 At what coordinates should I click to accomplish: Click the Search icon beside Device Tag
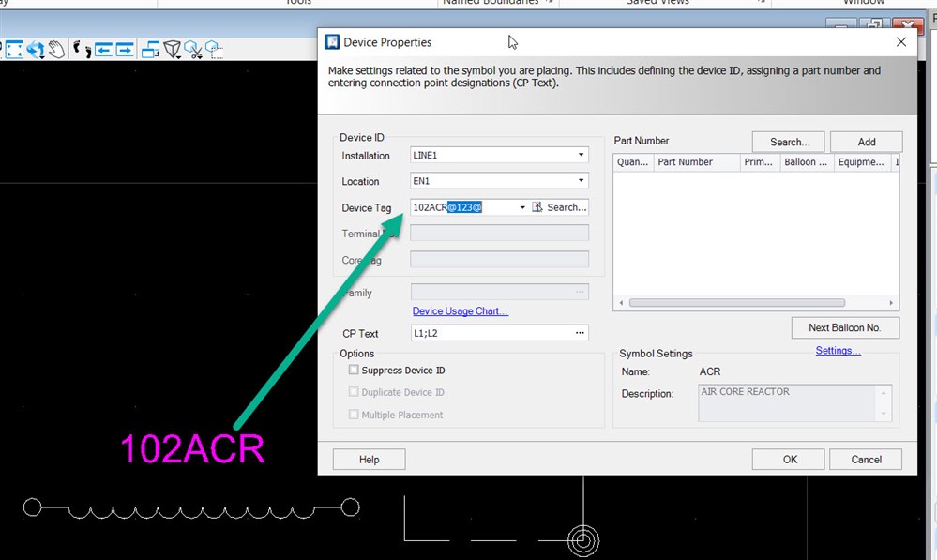pyautogui.click(x=537, y=206)
